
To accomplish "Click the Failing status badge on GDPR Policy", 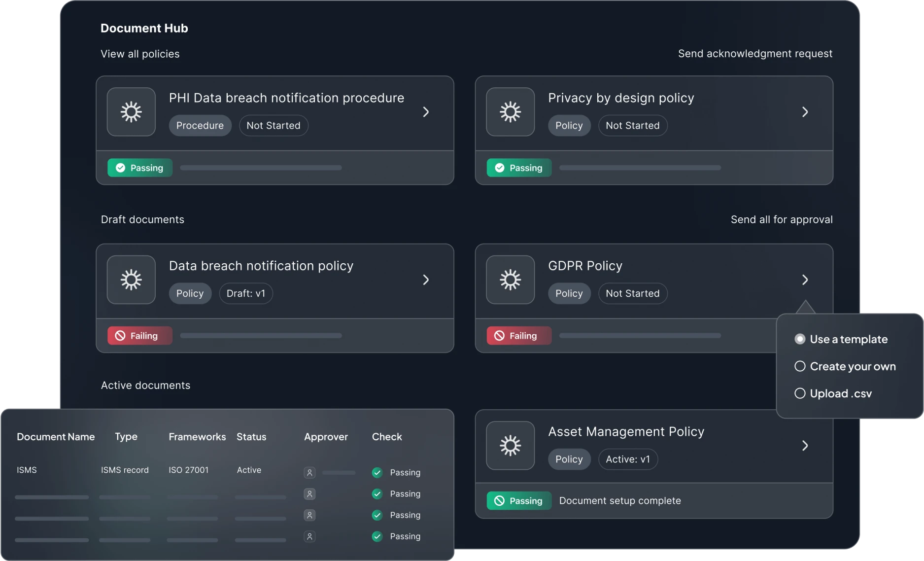I will [x=518, y=336].
